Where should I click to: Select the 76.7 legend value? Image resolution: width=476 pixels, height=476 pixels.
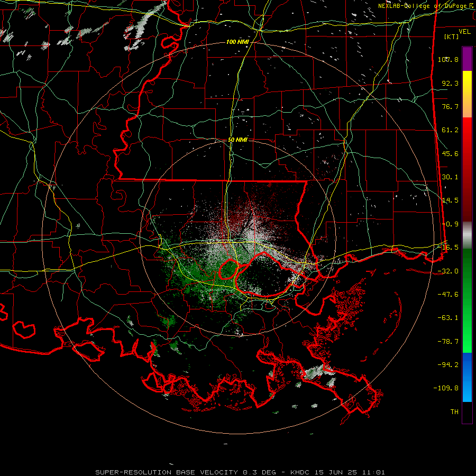[450, 106]
